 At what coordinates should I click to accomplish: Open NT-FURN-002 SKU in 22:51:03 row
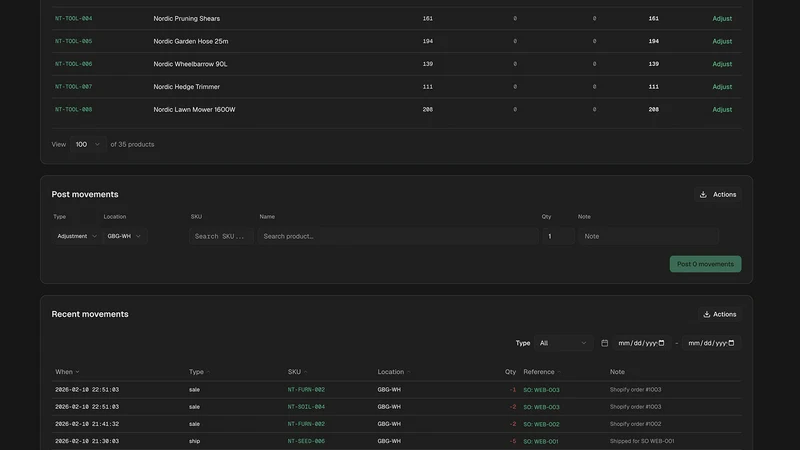click(x=306, y=390)
